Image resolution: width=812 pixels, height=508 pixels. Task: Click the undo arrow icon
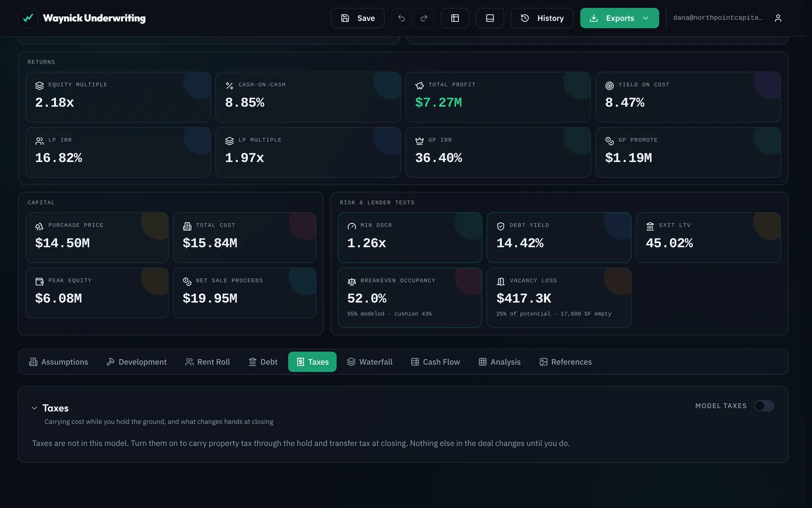tap(401, 18)
